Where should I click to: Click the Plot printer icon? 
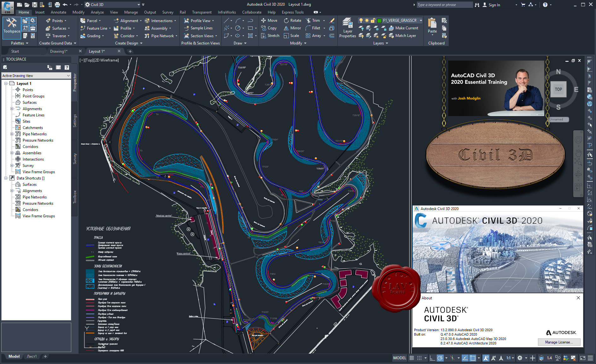coord(57,5)
